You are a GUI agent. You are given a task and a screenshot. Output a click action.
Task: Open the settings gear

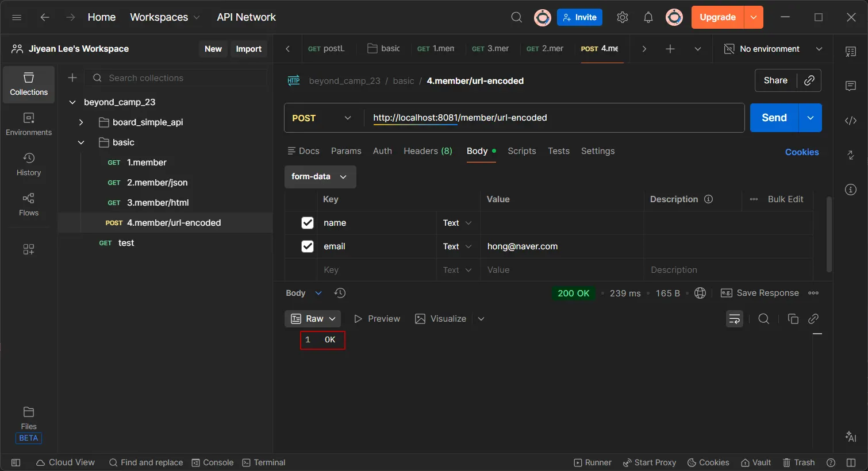click(x=623, y=17)
